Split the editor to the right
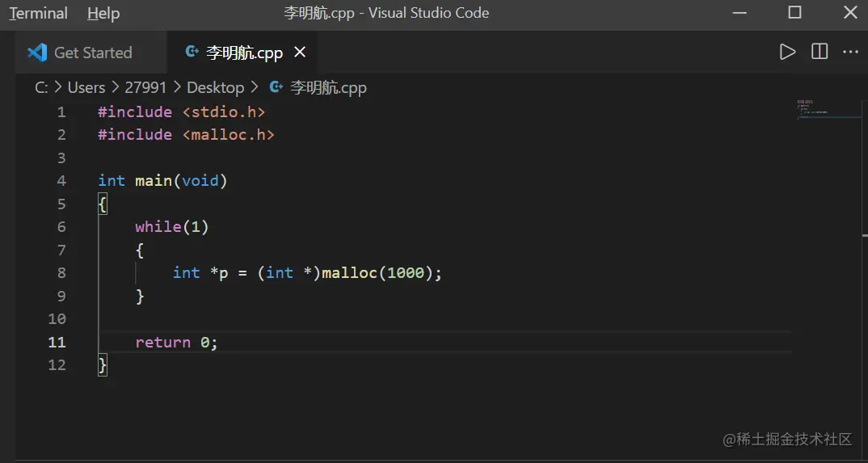868x463 pixels. 820,52
